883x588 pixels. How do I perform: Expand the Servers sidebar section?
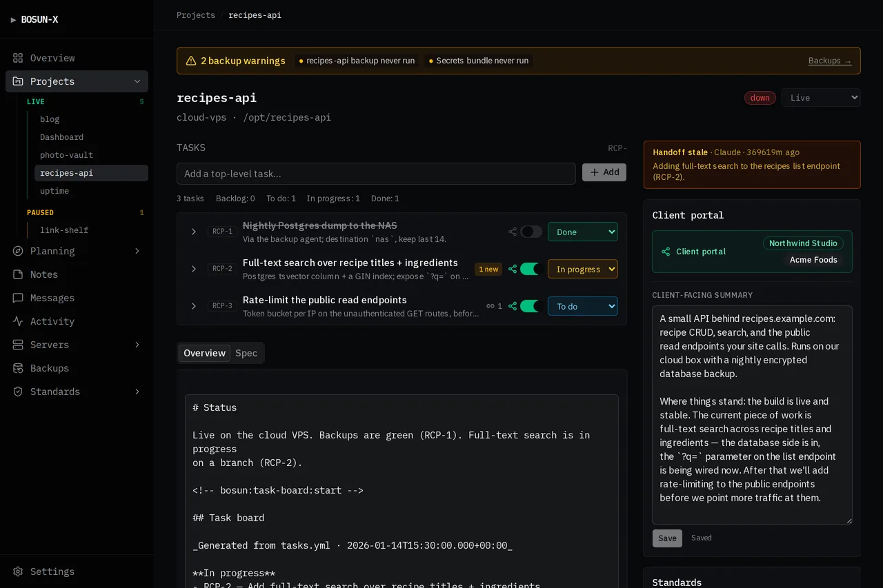pyautogui.click(x=137, y=345)
